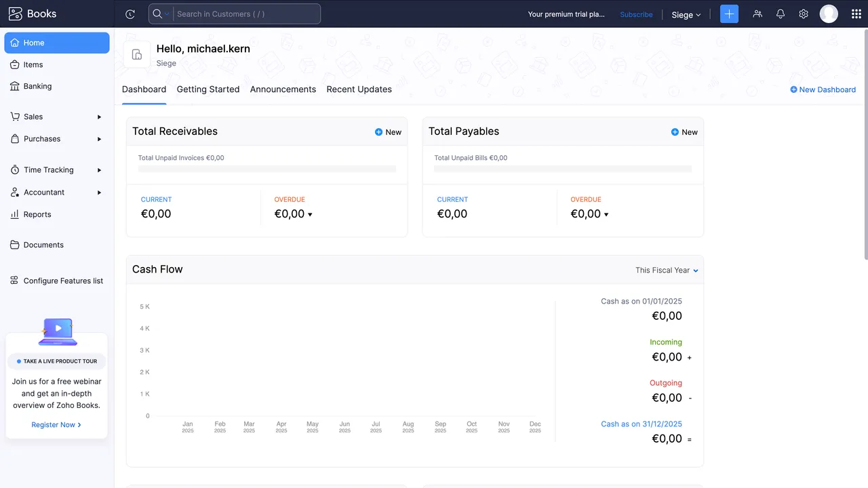Open settings gear icon
The width and height of the screenshot is (868, 488).
coord(804,14)
